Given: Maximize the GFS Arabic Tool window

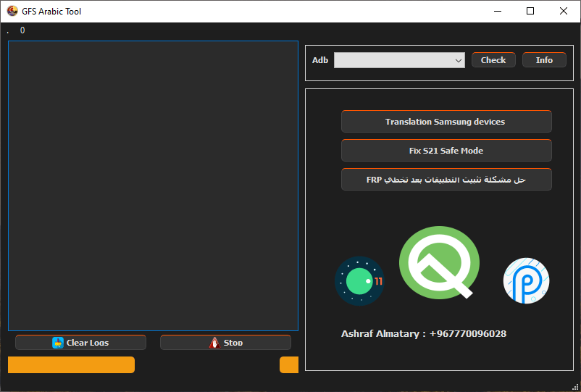Looking at the screenshot, I should [x=530, y=11].
